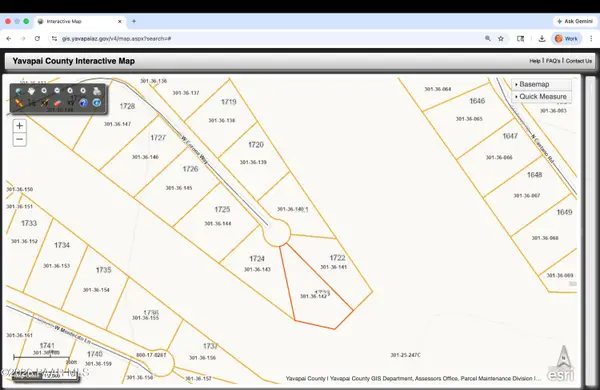This screenshot has width=600, height=390.
Task: Click the browser zoom magnifier icon
Action: tap(488, 39)
